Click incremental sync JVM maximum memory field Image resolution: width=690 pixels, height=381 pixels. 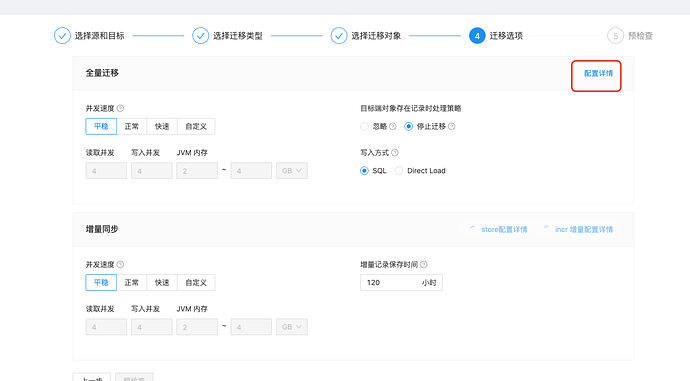pos(251,327)
